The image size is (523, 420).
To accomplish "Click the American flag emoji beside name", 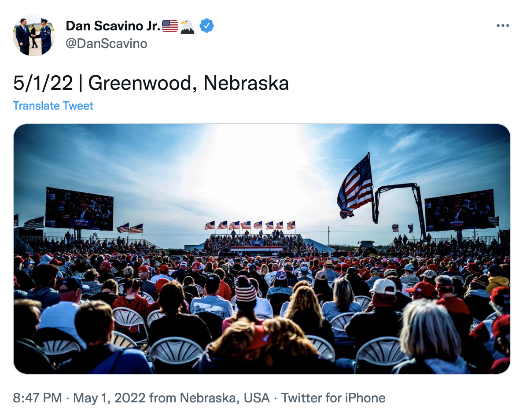I will click(170, 26).
